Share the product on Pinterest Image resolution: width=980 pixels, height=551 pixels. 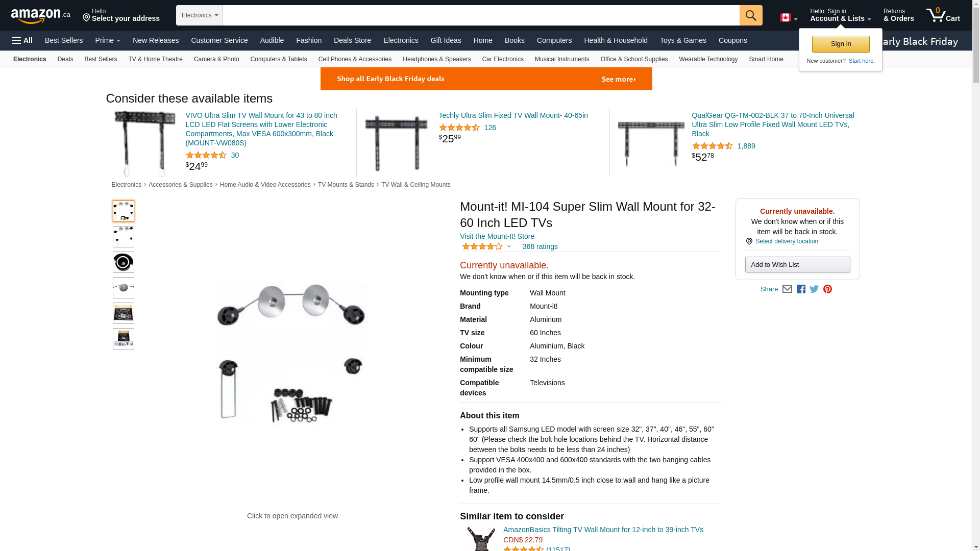pos(827,289)
